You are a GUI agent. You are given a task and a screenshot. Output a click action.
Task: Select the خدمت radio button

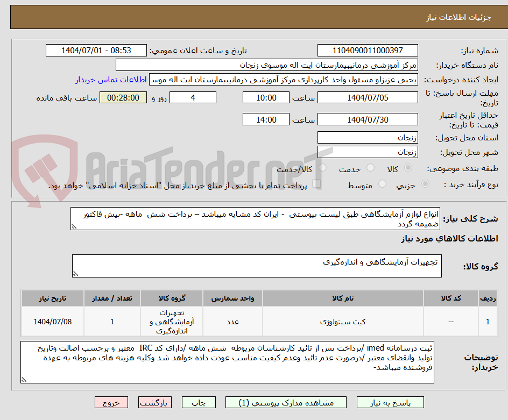point(371,167)
